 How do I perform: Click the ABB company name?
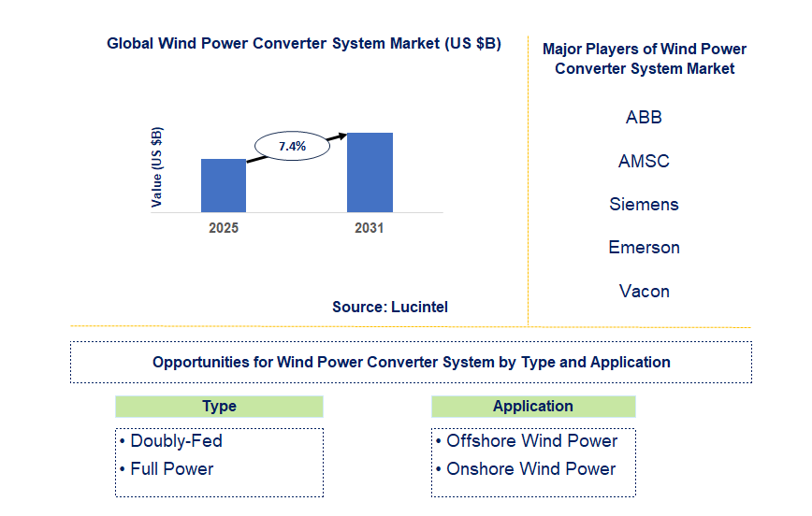[x=644, y=117]
